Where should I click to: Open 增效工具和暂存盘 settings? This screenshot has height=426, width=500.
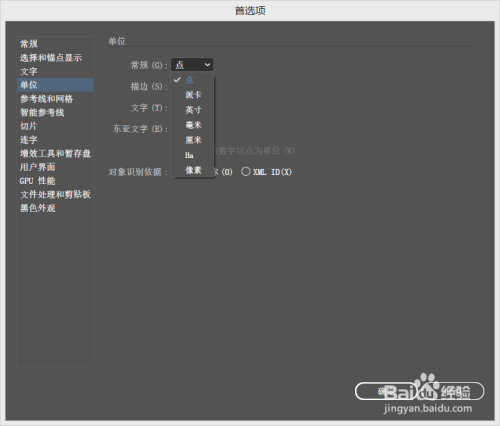[55, 153]
